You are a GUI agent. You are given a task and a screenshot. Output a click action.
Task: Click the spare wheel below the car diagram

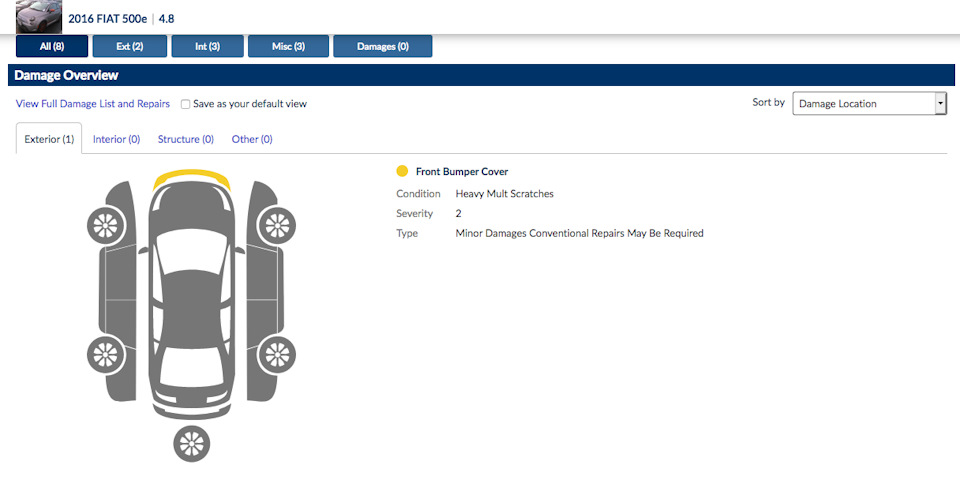[192, 443]
